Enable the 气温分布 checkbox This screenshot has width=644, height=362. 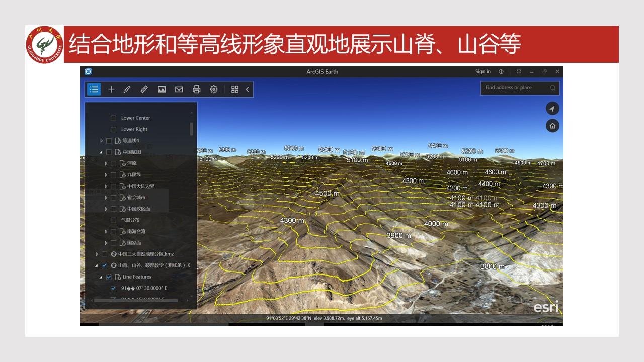(x=113, y=220)
